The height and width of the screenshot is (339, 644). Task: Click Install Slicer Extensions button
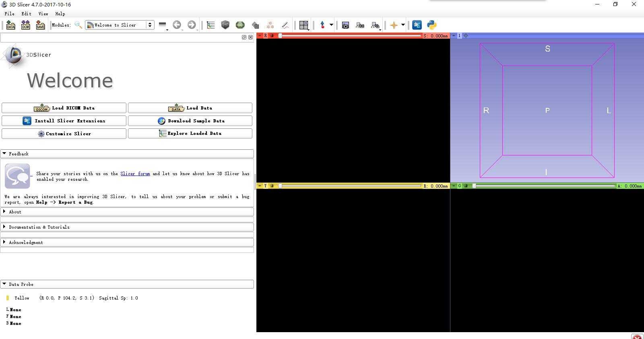coord(64,121)
